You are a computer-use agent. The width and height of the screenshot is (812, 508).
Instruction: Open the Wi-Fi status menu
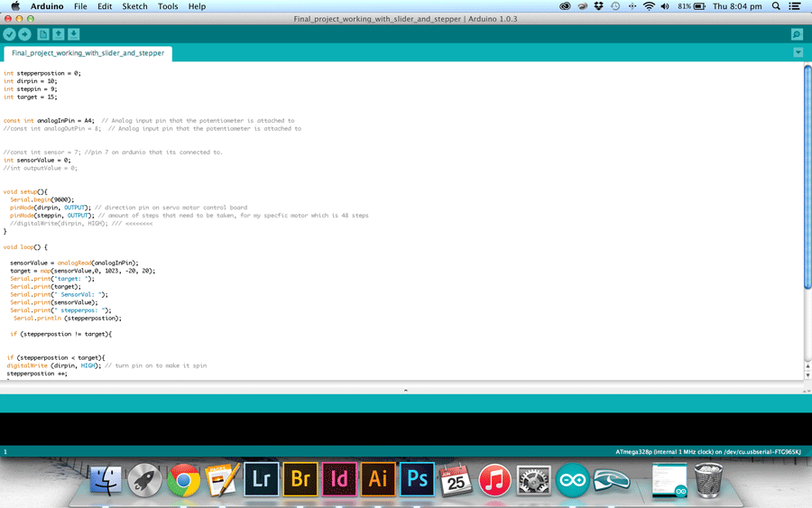pos(649,6)
